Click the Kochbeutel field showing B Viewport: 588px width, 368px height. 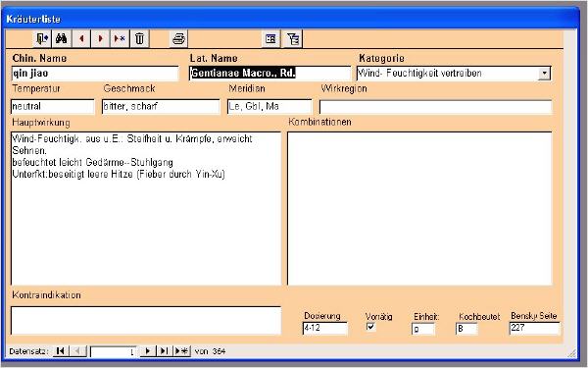pos(466,329)
